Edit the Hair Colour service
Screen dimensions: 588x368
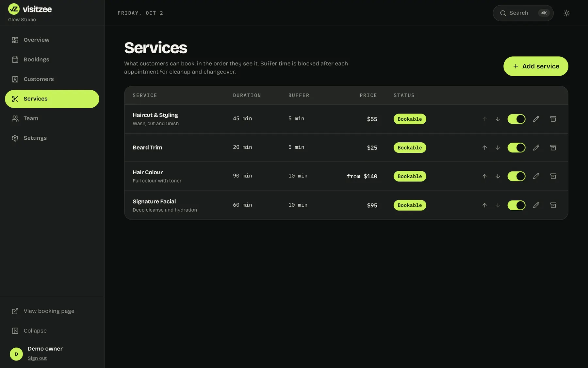point(536,176)
